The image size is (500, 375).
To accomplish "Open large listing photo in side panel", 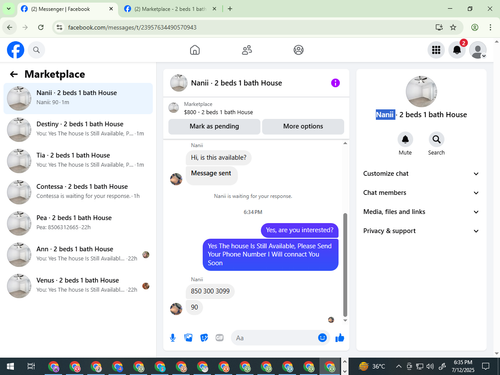I will pos(421,92).
